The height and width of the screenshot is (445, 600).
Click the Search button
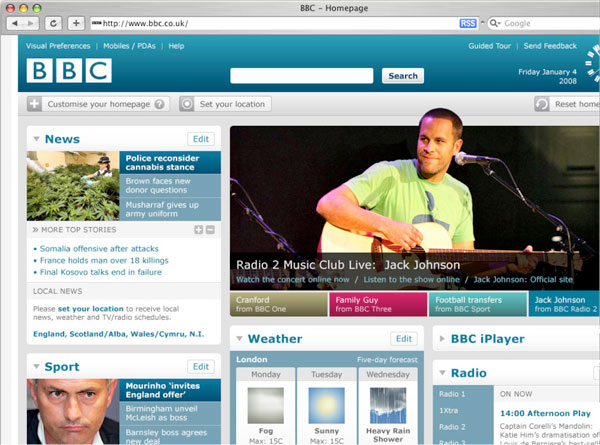[x=403, y=76]
